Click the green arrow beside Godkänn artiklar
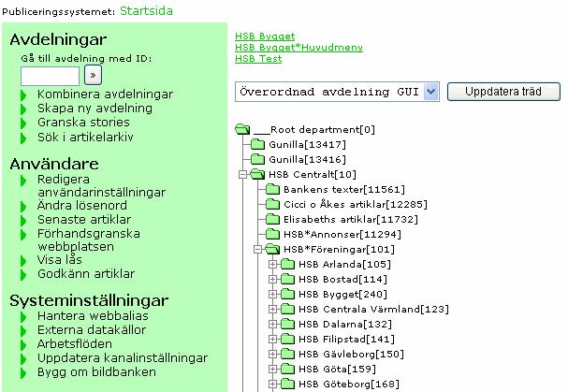The width and height of the screenshot is (568, 392). click(23, 275)
